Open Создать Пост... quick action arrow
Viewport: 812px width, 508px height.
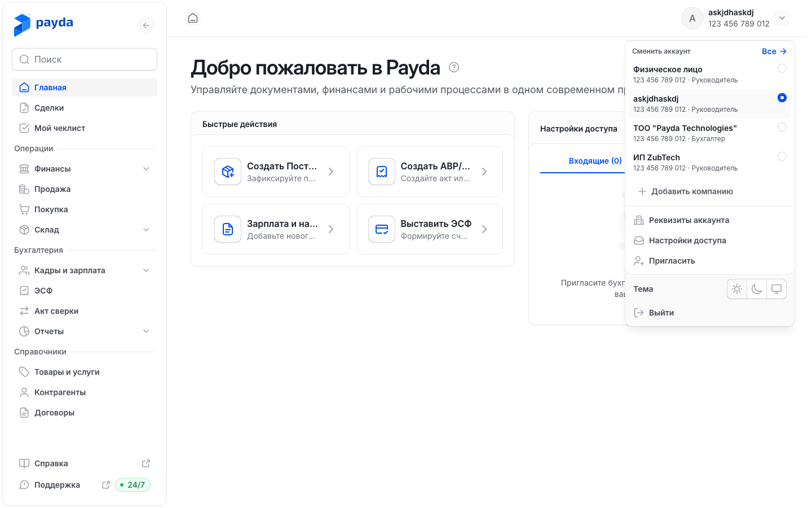click(331, 172)
